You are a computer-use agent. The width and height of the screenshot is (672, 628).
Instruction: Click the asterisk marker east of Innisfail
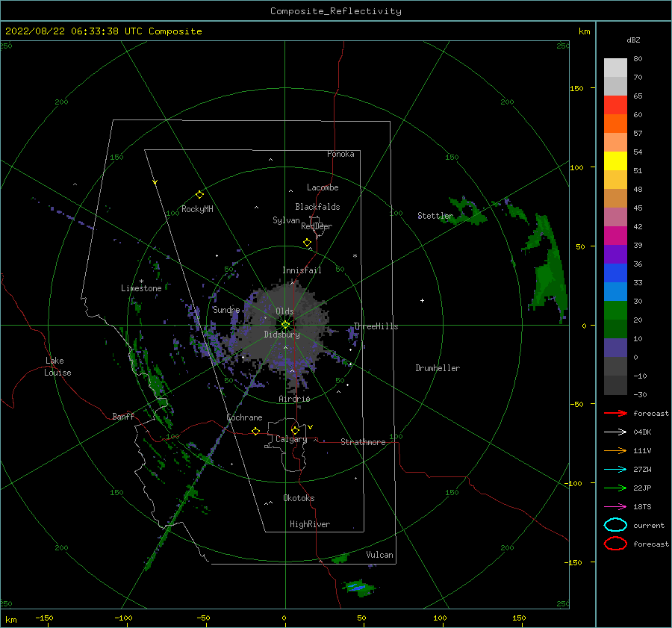tap(355, 256)
